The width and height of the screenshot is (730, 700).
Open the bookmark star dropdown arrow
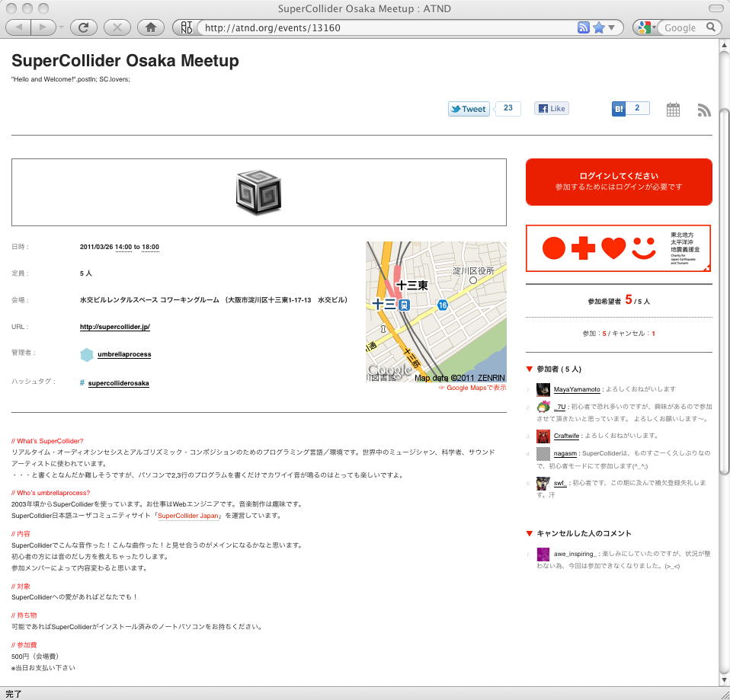613,27
